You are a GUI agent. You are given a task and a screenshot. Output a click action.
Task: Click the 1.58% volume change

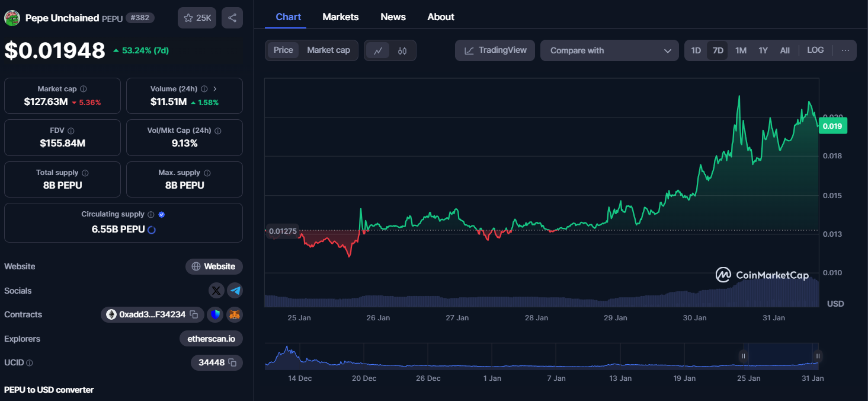204,103
